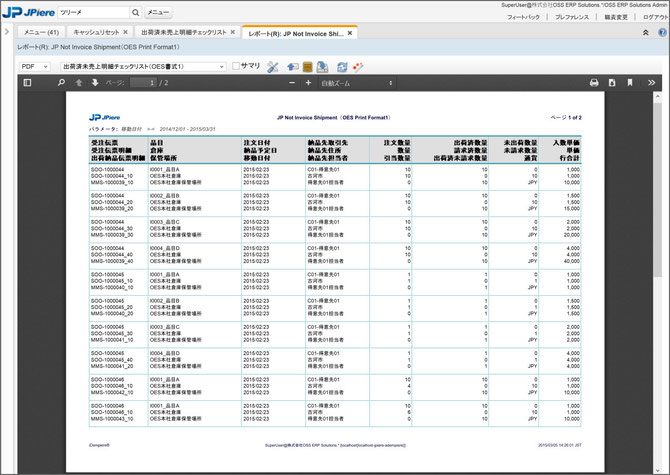This screenshot has width=670, height=475.
Task: Click the ログアウト link
Action: pyautogui.click(x=655, y=17)
